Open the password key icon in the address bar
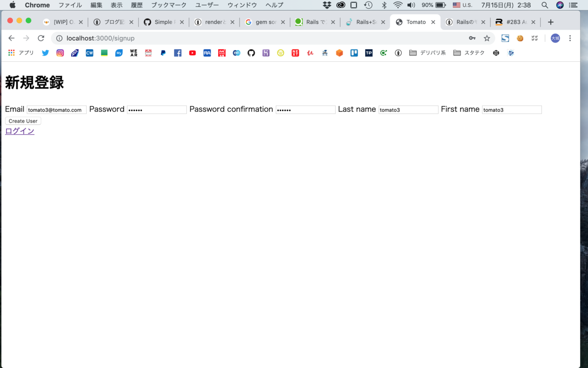The width and height of the screenshot is (588, 368). pyautogui.click(x=472, y=38)
